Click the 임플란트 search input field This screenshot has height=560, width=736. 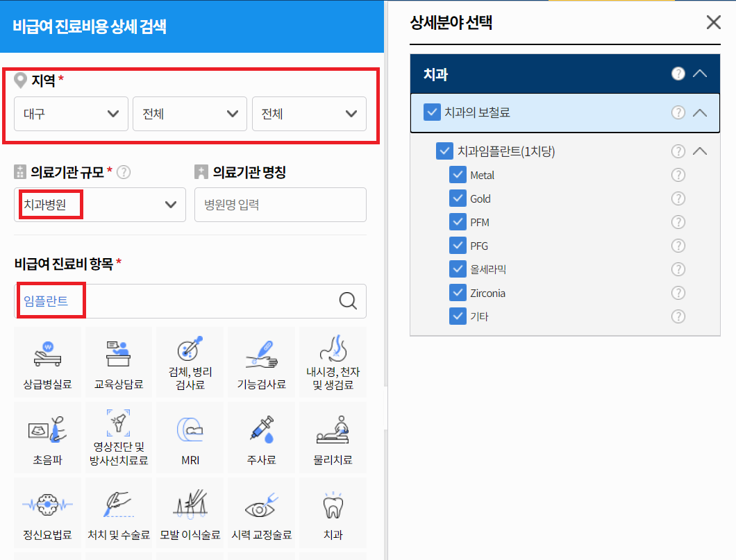(190, 301)
